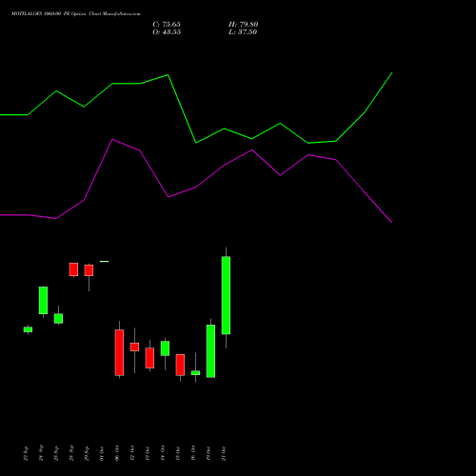This screenshot has height=476, width=476.
Task: Click the open value O: 43.55
Action: click(167, 32)
